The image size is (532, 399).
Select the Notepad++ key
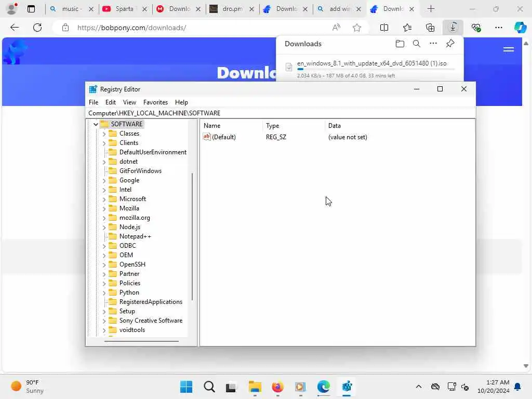coord(135,236)
